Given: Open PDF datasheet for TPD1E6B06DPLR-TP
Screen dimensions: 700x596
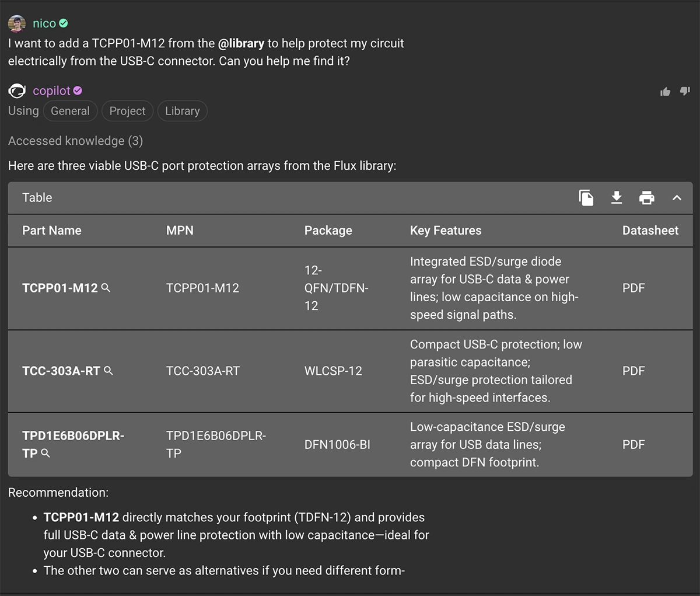Looking at the screenshot, I should 633,444.
